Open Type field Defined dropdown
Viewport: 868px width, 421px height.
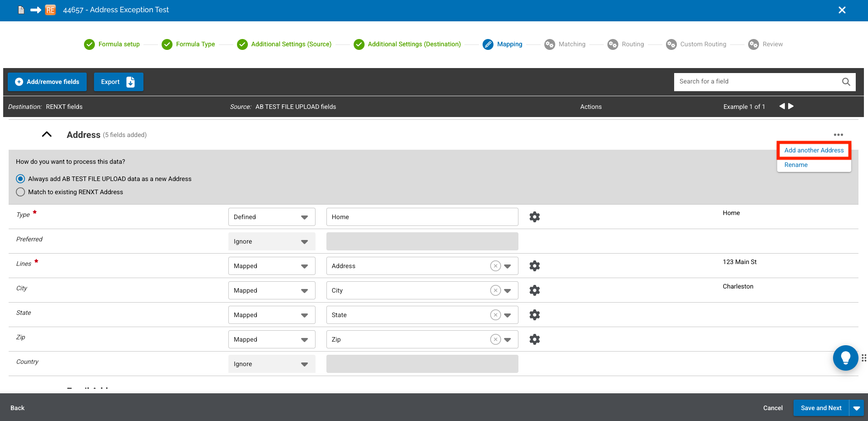coord(271,217)
